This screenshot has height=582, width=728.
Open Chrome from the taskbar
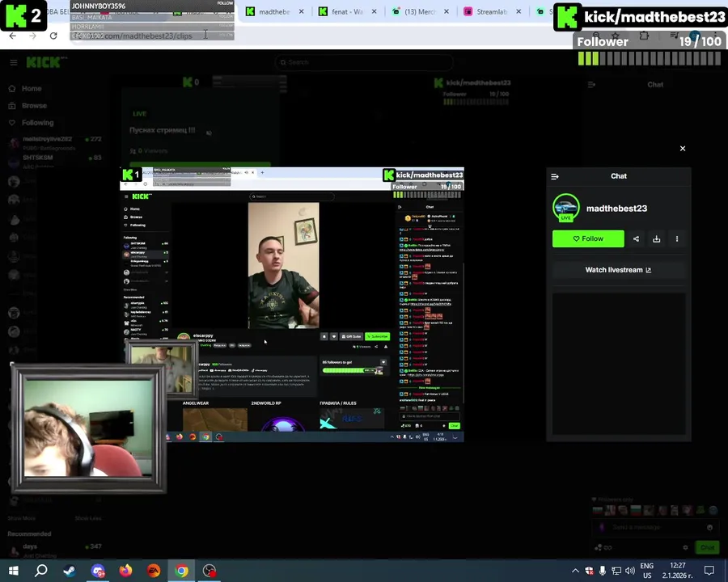(181, 571)
